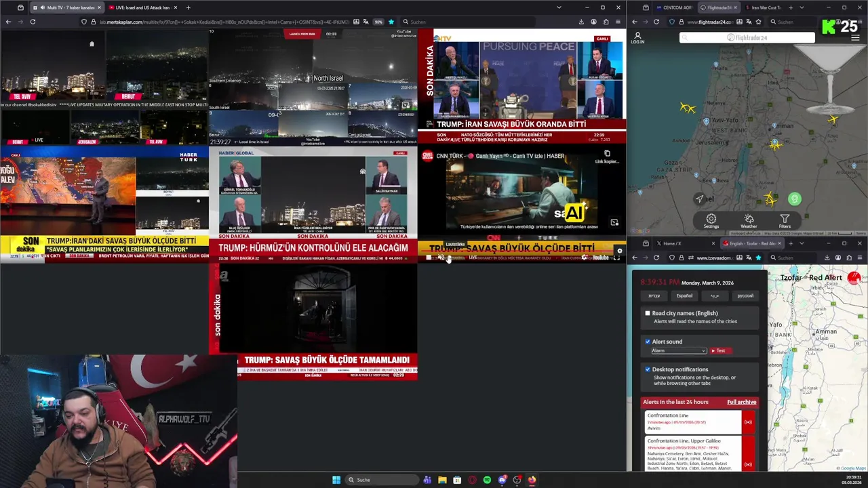Open Flightradar24 Filters panel
Viewport: 868px width, 488px height.
click(x=785, y=221)
